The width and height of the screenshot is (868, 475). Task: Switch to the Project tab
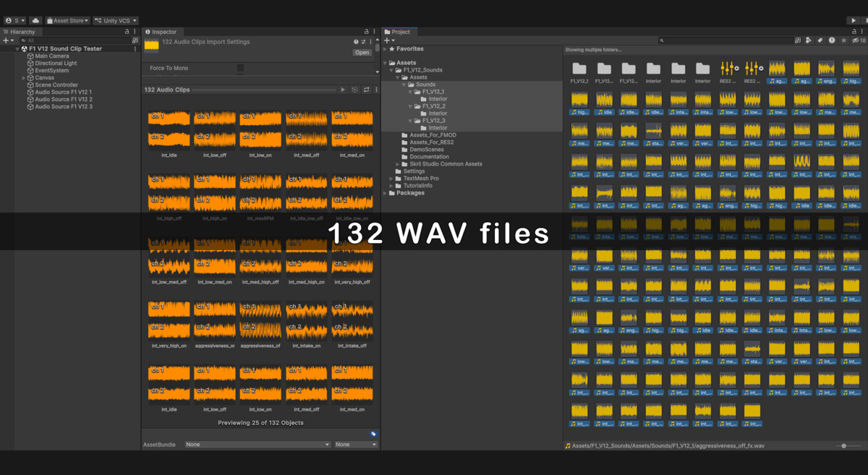click(398, 32)
